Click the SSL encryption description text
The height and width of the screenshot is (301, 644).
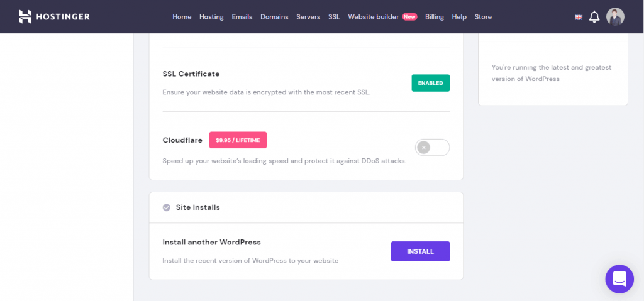(267, 92)
